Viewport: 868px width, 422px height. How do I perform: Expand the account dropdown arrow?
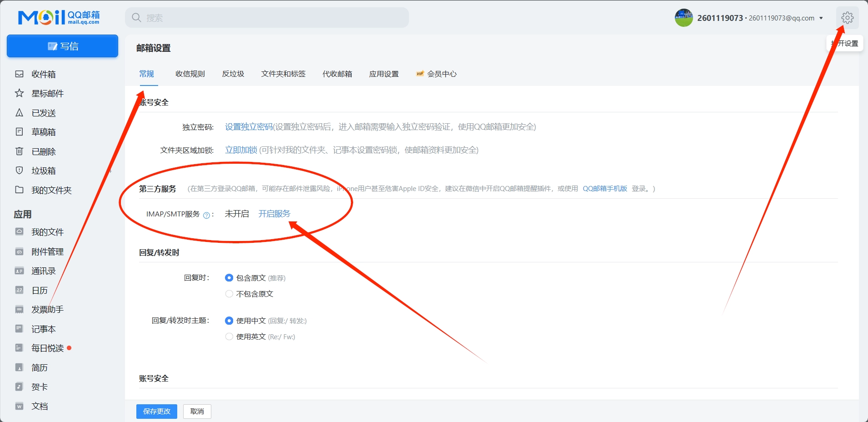[x=821, y=18]
